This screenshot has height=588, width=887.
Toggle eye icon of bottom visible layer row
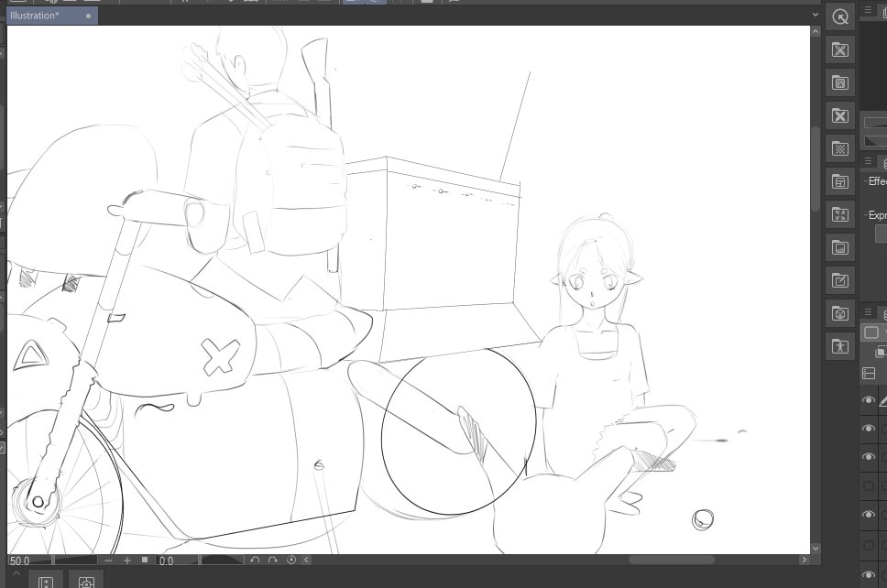coord(869,575)
